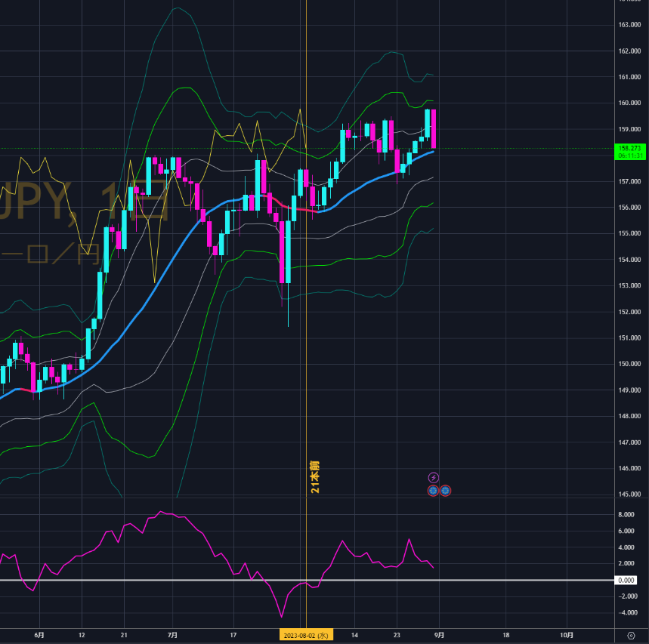
Task: Click the 152.000 price axis label
Action: pyautogui.click(x=629, y=312)
